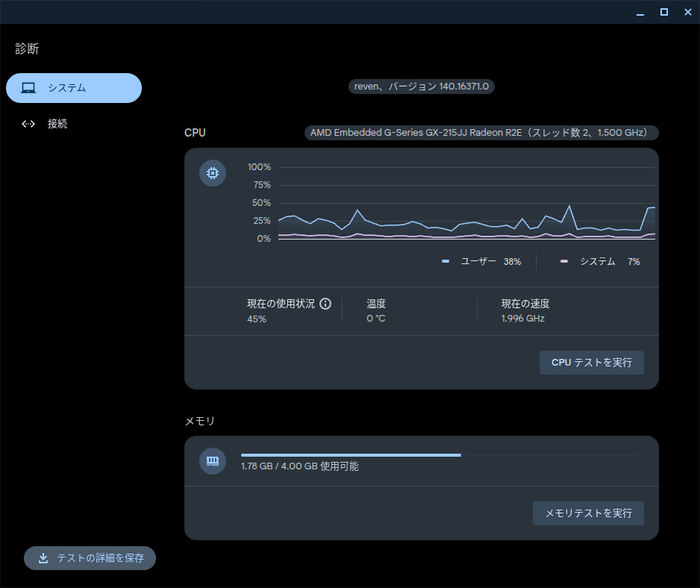Switch to the 接続 navigation tab
Screen dimensions: 700x588
tap(57, 124)
